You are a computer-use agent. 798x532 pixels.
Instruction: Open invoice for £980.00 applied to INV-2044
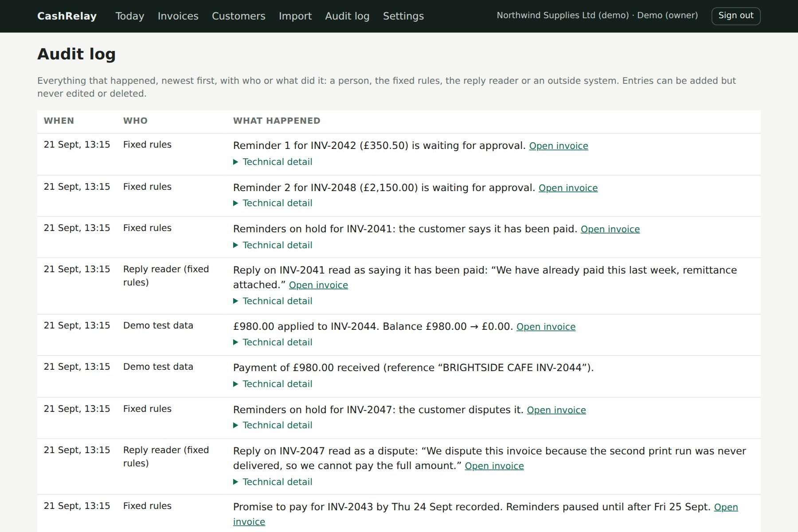546,327
